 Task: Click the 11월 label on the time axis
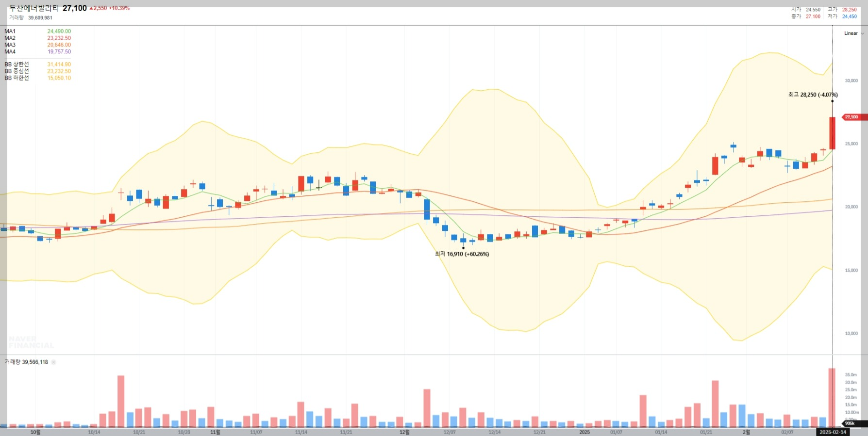pyautogui.click(x=215, y=432)
